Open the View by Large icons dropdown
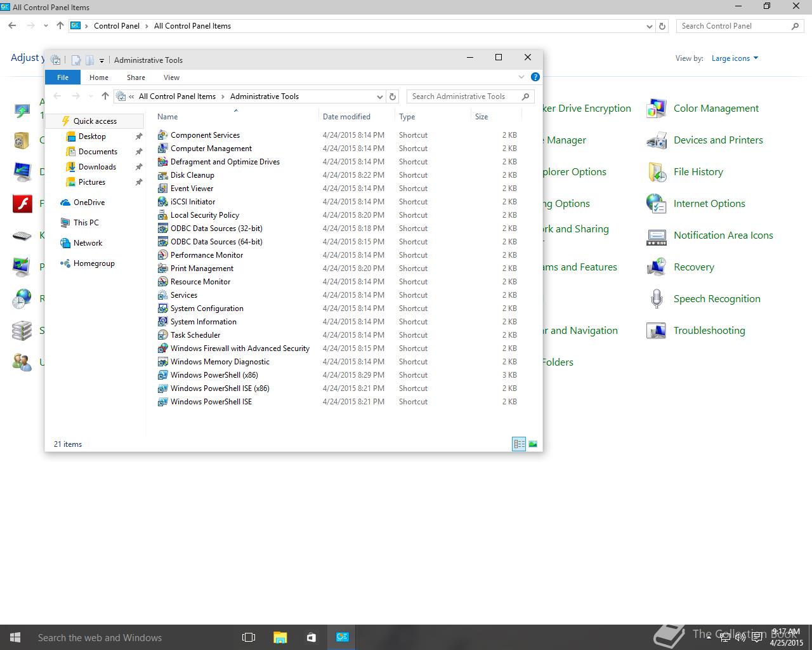Screen dimensions: 812x650 (x=735, y=58)
